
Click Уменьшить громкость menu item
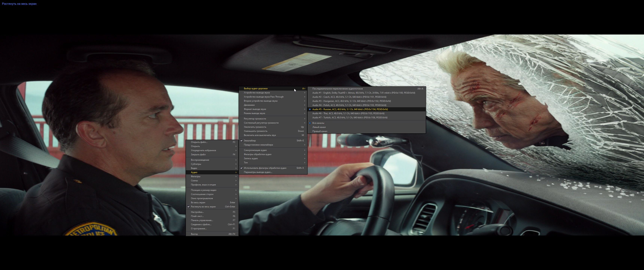pos(273,131)
